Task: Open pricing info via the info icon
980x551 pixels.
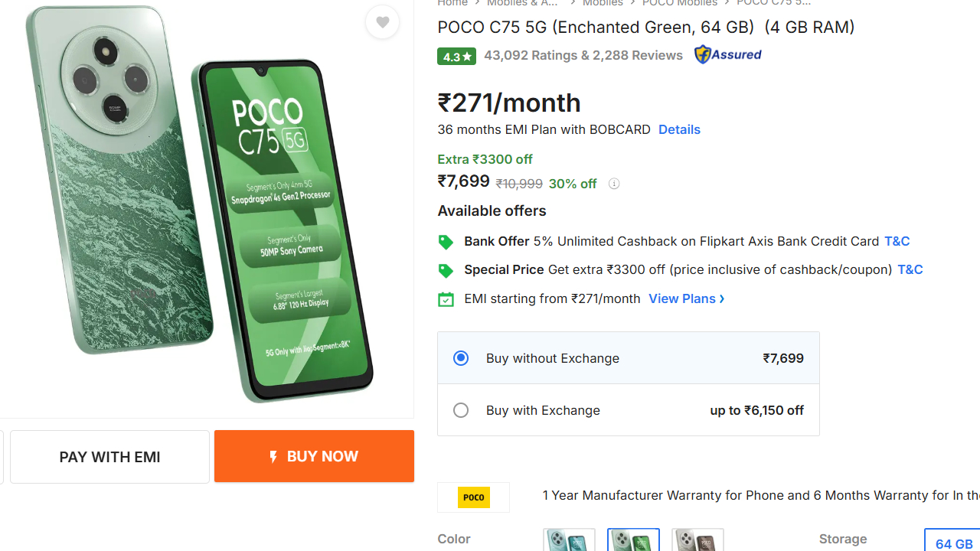Action: 613,184
